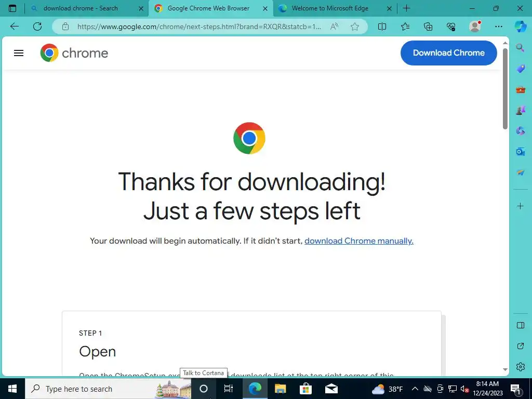
Task: Go back to the previous page
Action: tap(15, 26)
